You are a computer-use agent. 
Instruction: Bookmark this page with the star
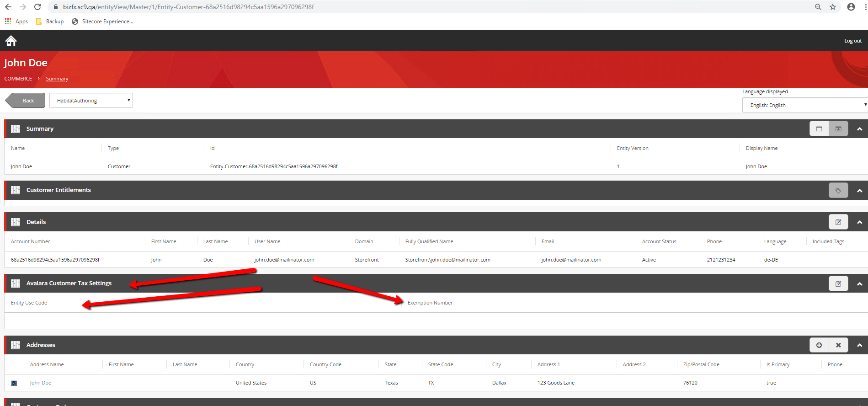(x=833, y=7)
